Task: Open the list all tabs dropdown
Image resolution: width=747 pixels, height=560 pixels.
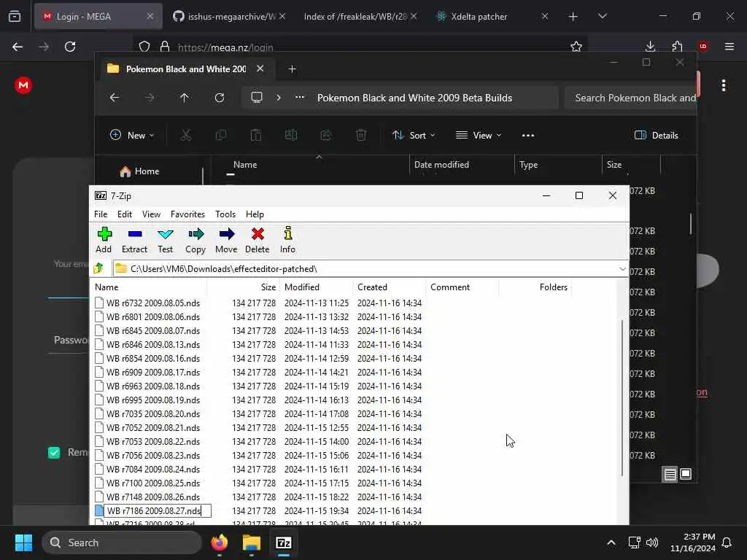Action: click(602, 17)
